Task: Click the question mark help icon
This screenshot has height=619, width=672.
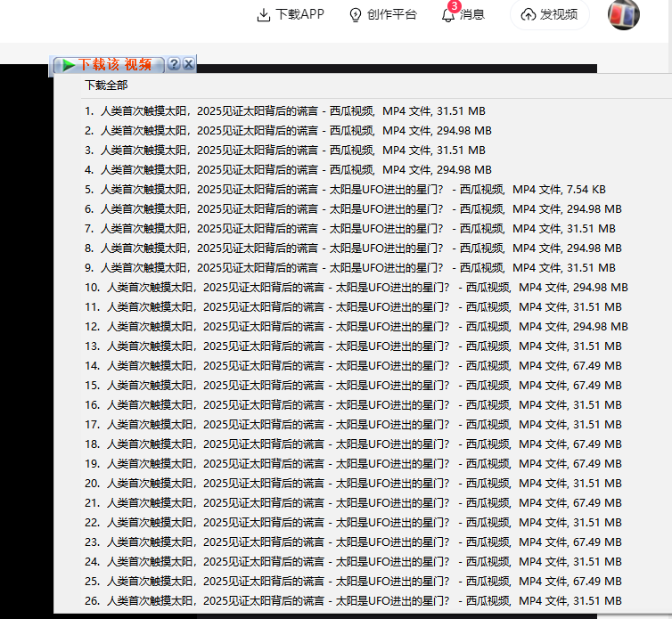Action: point(174,64)
